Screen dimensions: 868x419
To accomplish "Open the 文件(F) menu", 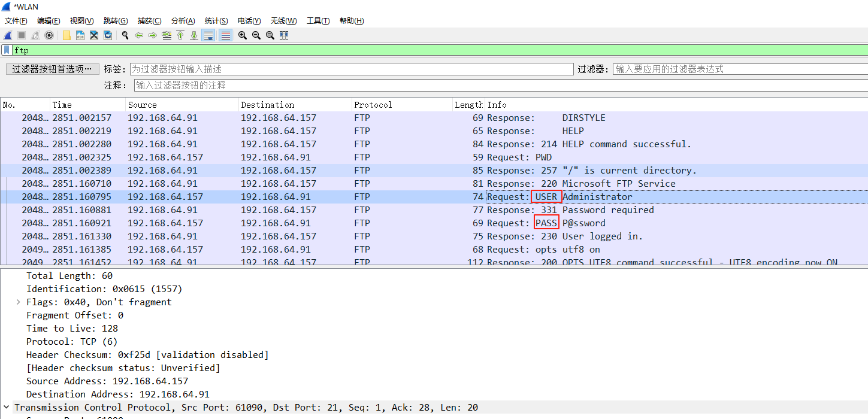I will (16, 21).
